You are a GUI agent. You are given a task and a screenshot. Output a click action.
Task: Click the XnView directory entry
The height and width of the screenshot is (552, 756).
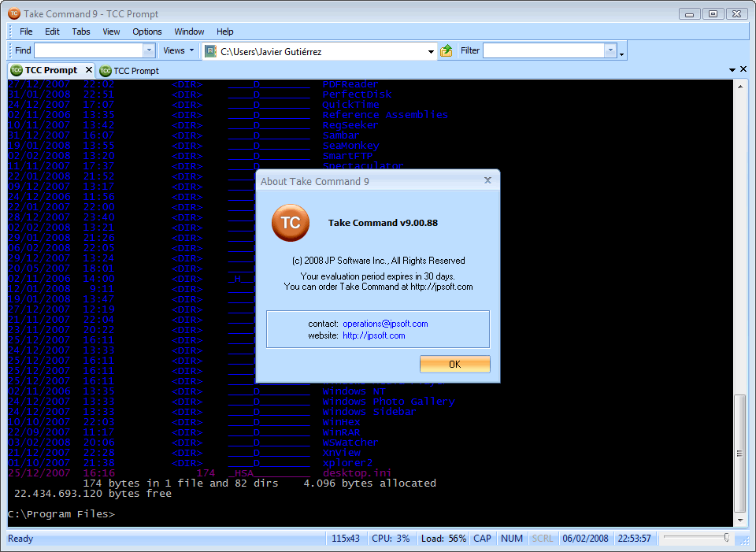click(x=341, y=453)
